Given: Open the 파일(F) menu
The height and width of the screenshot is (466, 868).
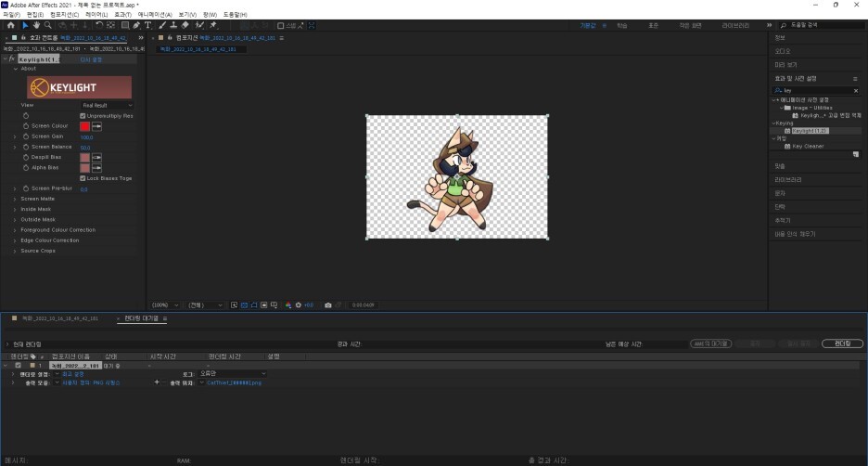Looking at the screenshot, I should pyautogui.click(x=12, y=15).
